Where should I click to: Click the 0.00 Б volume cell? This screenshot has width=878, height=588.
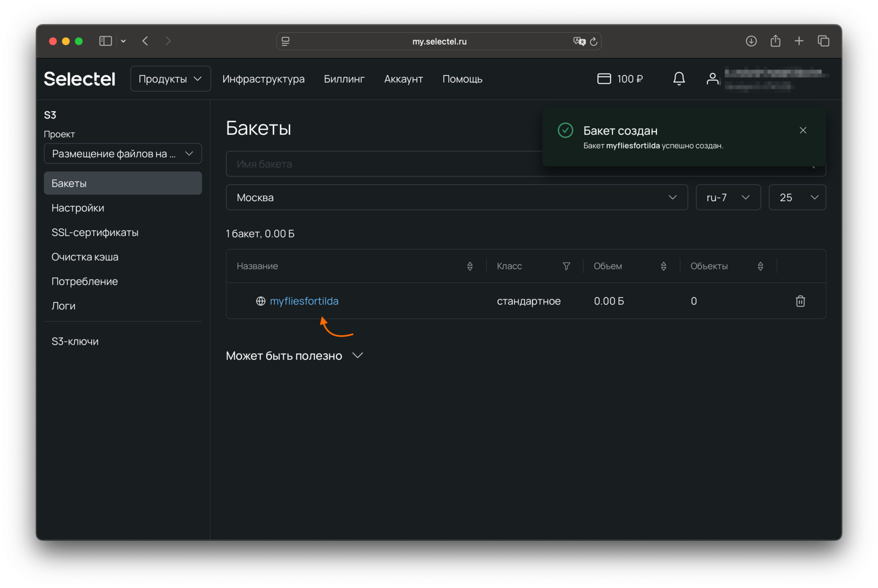point(609,301)
